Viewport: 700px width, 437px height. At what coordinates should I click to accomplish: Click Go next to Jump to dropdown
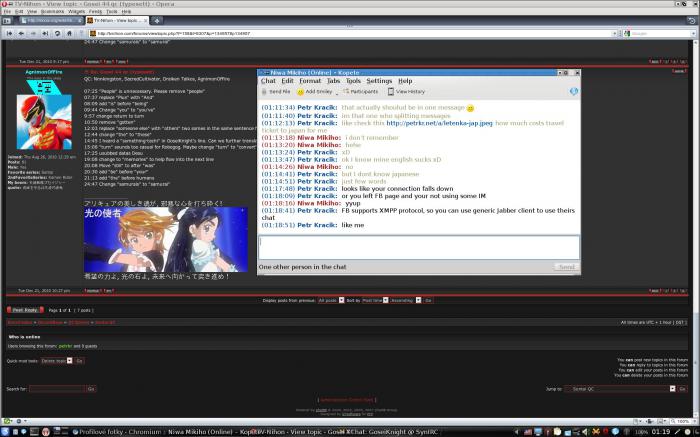click(x=682, y=389)
